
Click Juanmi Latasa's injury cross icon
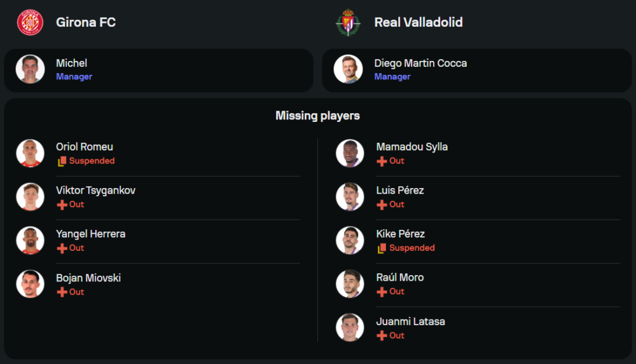(x=382, y=335)
